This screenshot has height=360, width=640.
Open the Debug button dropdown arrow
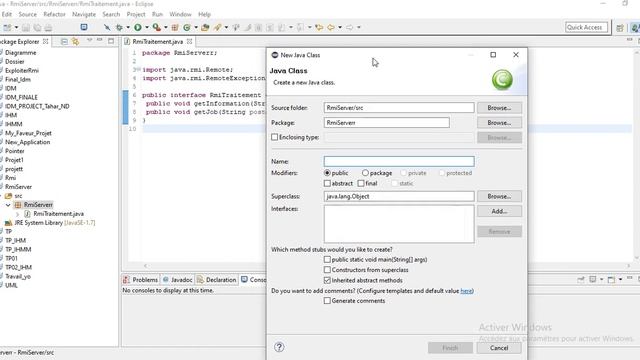128,27
